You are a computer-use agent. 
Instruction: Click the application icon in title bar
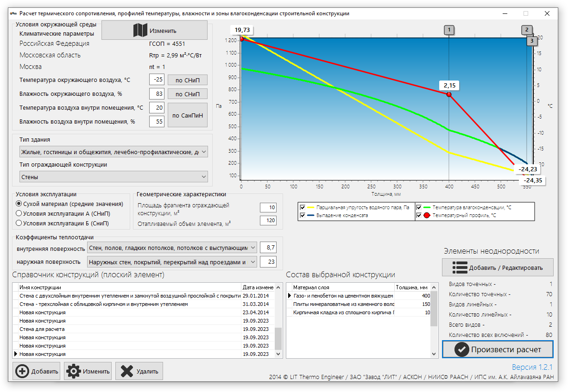pos(13,13)
